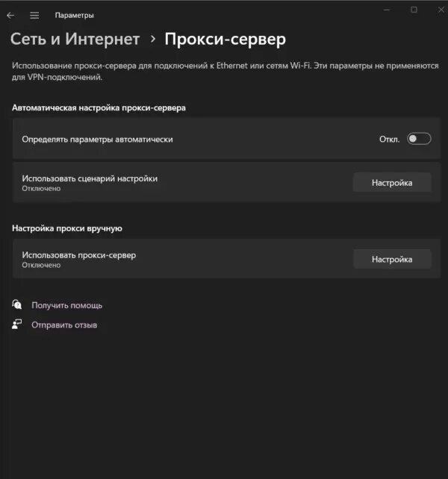This screenshot has height=479, width=448.
Task: Click the 'Откл.' toggle state label
Action: (x=389, y=140)
